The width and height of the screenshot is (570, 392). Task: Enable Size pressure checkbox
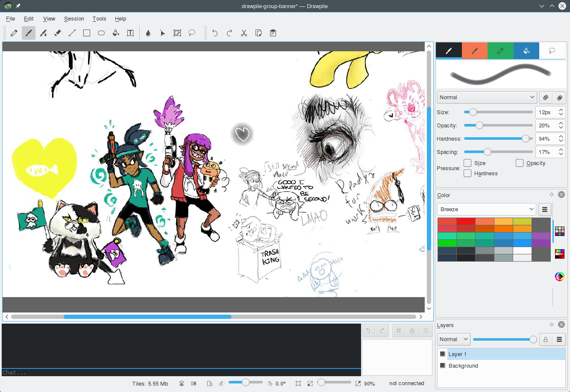[x=468, y=163]
